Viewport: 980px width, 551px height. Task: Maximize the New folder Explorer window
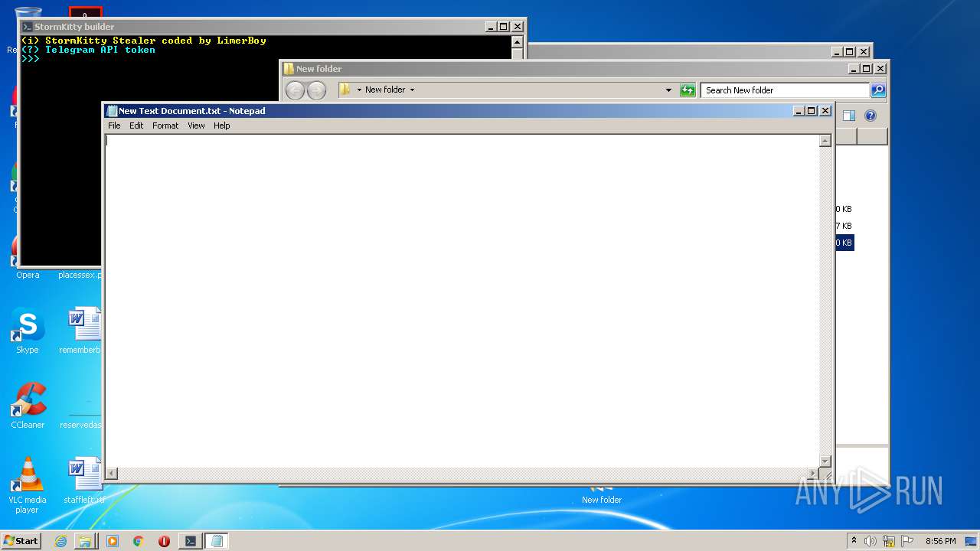tap(867, 69)
